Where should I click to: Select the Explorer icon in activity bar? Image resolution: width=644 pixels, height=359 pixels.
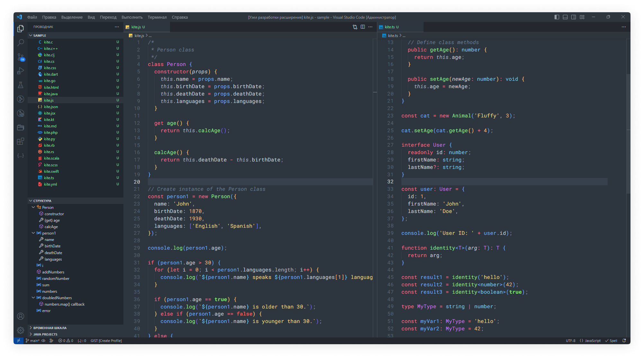[x=21, y=28]
